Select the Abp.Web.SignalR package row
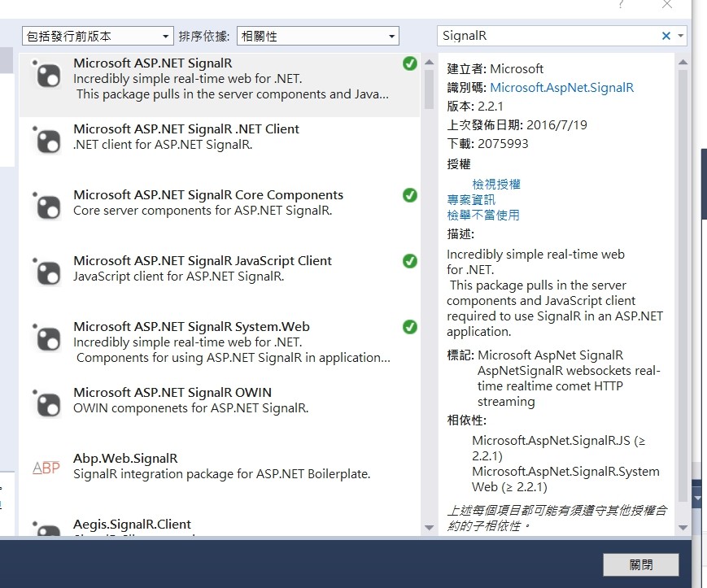The width and height of the screenshot is (707, 588). [220, 479]
